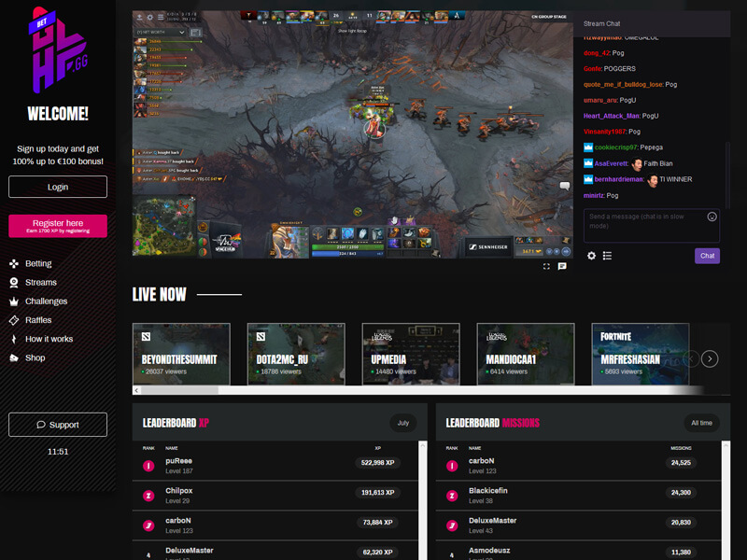Open the emoji picker in the chat box
747x560 pixels.
712,217
